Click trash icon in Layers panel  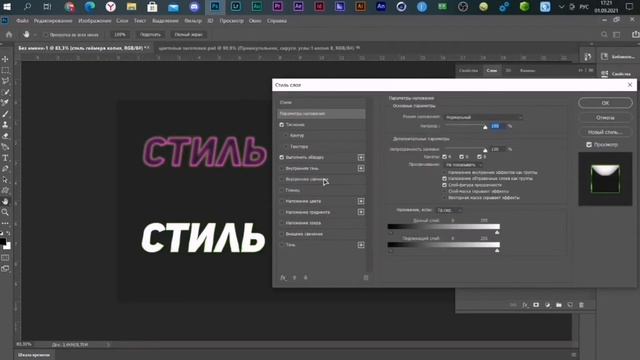click(x=581, y=305)
